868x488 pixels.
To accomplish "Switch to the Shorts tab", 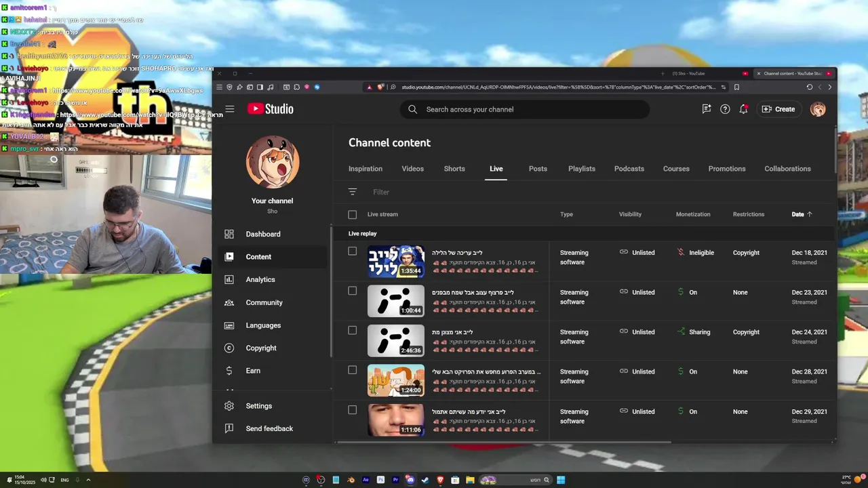I will click(454, 169).
